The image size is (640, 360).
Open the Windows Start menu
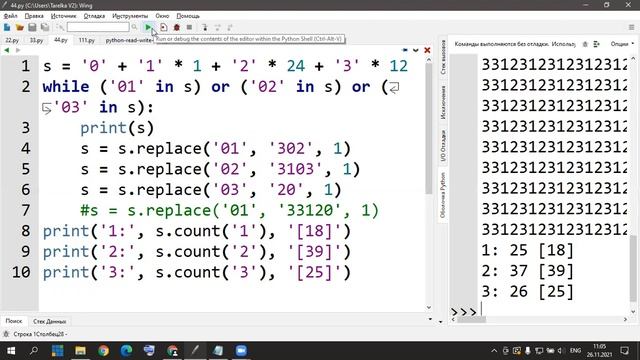11,351
